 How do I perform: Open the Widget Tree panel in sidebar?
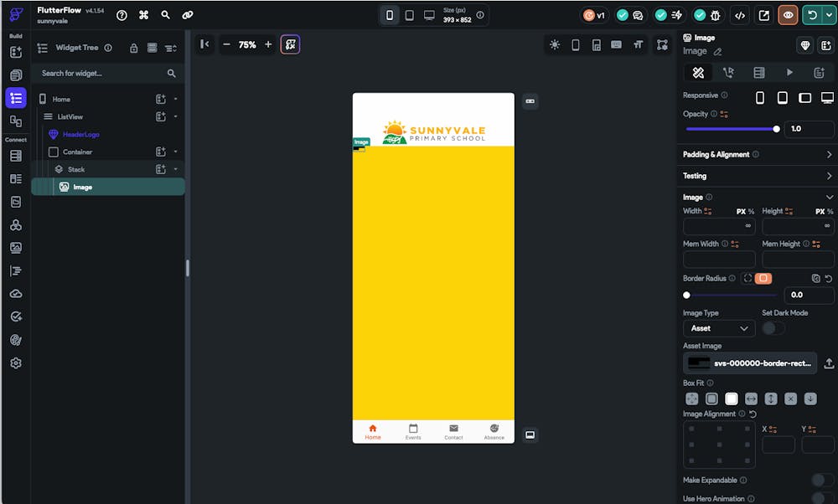click(15, 98)
